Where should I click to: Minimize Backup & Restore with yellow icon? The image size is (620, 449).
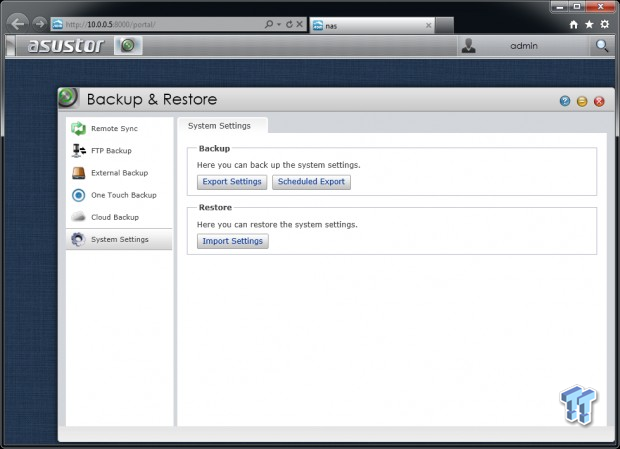pyautogui.click(x=582, y=101)
